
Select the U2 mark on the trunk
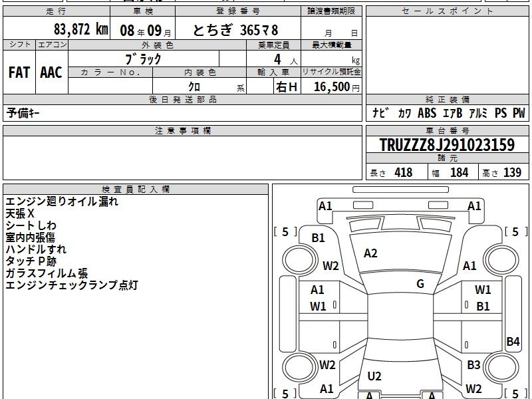tap(374, 376)
